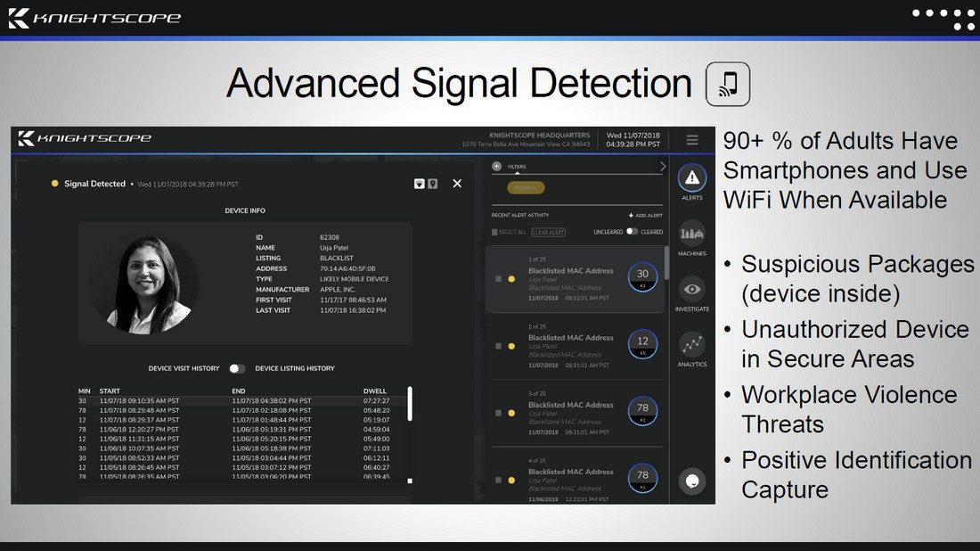Close the Signal Detected panel
The image size is (980, 551).
click(x=457, y=184)
